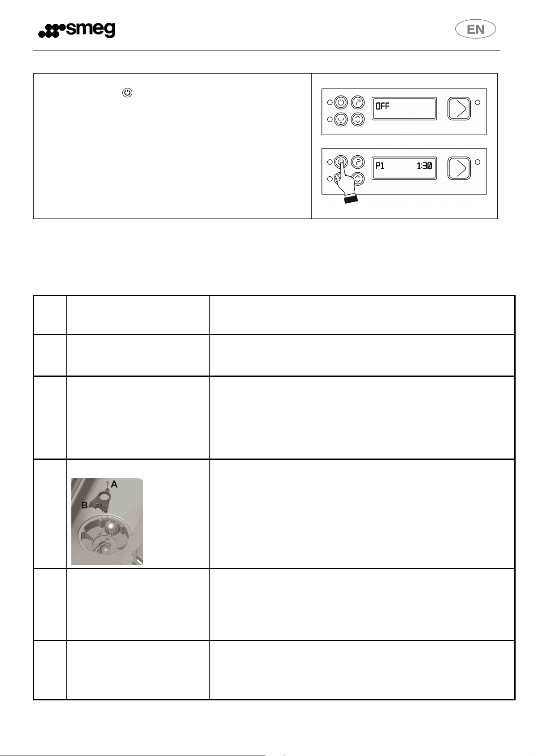
Task: Click the display showing OFF
Action: pyautogui.click(x=404, y=109)
